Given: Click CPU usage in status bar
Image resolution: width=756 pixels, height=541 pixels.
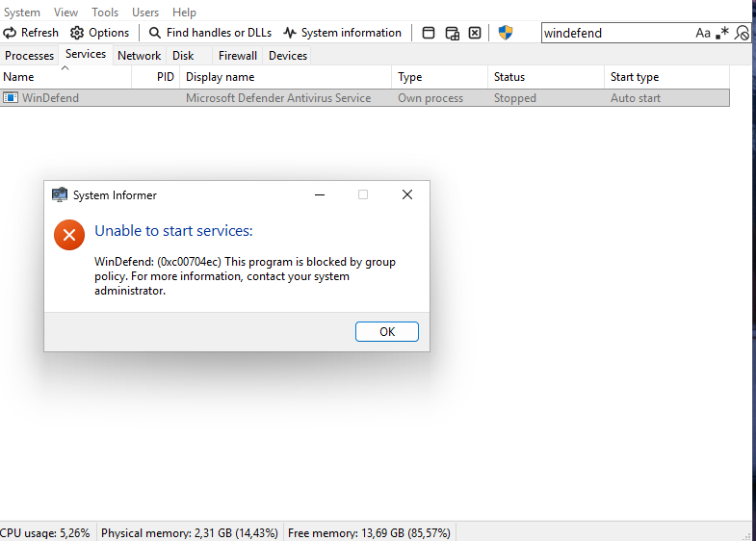Looking at the screenshot, I should (45, 532).
